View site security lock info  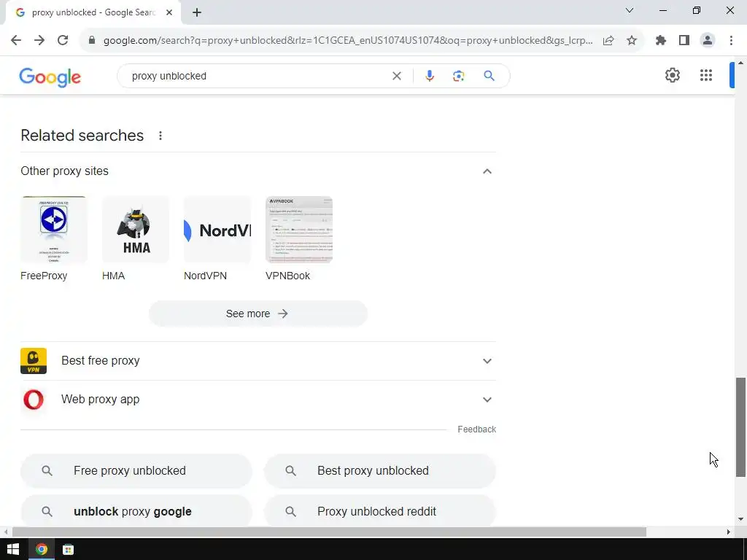coord(92,41)
